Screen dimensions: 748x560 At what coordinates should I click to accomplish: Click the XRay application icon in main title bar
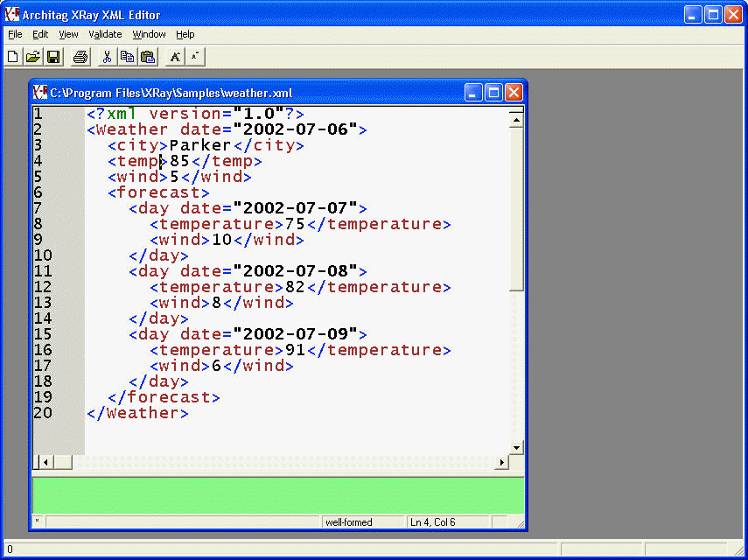tap(11, 14)
